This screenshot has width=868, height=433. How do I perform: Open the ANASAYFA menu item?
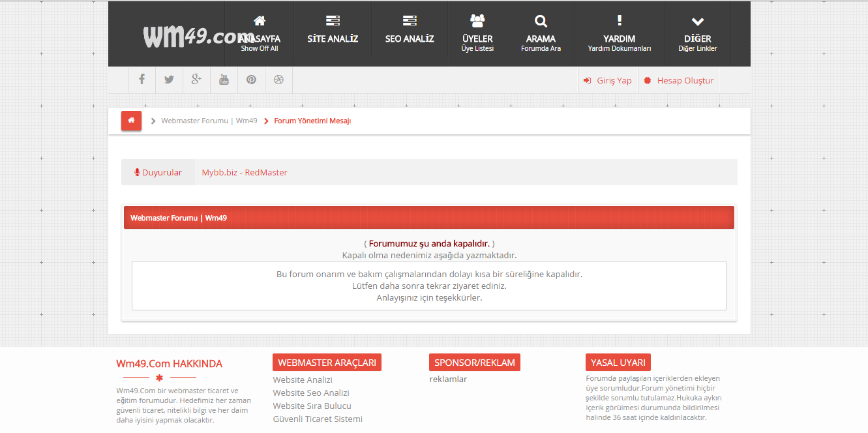pos(260,34)
